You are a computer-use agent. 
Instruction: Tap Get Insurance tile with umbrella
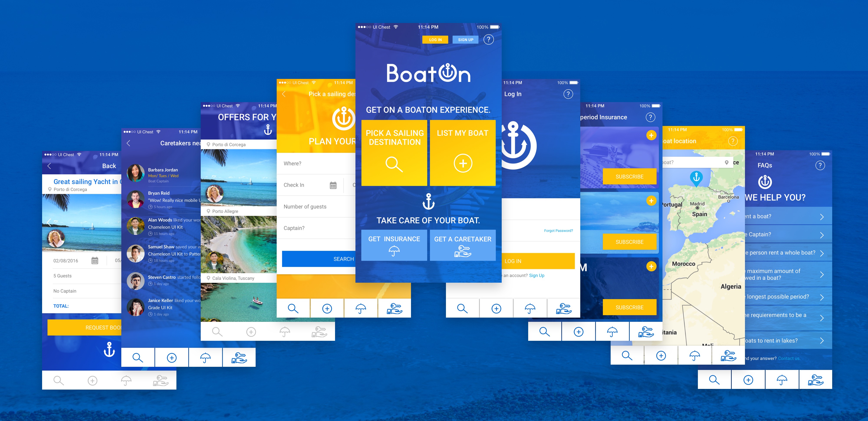394,245
